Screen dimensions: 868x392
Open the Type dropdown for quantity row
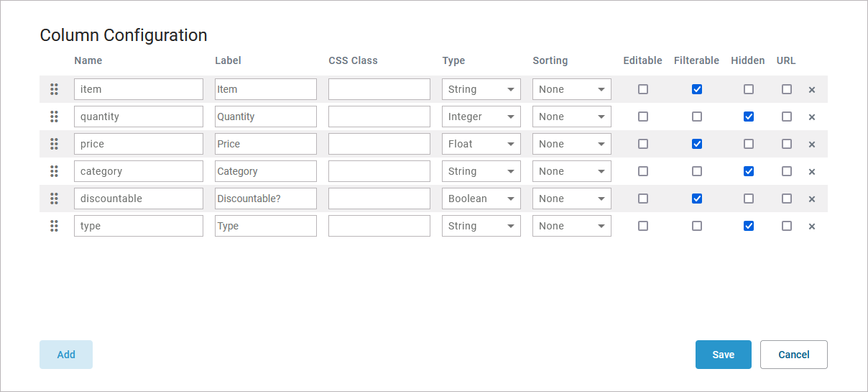pyautogui.click(x=481, y=117)
